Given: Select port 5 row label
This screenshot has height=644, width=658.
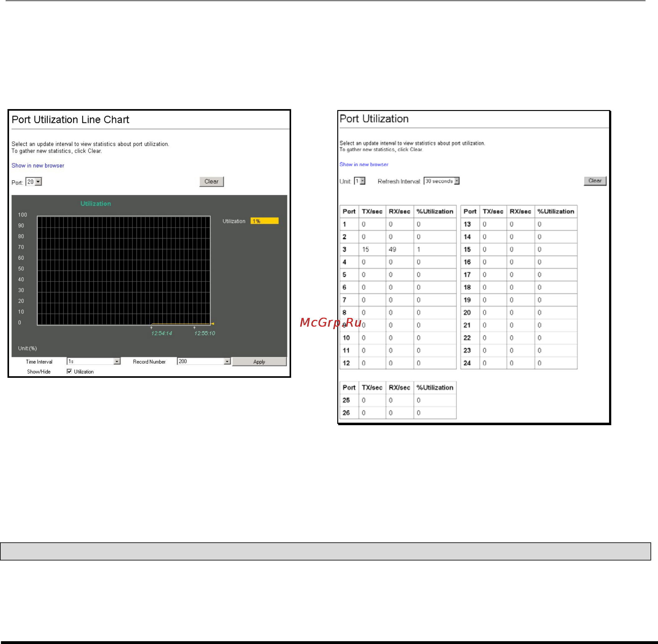Looking at the screenshot, I should (344, 275).
